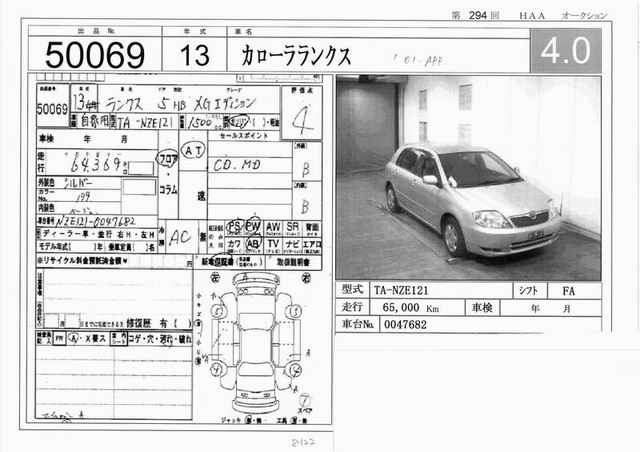
Task: Click the ナビ navigation box
Action: coord(292,245)
